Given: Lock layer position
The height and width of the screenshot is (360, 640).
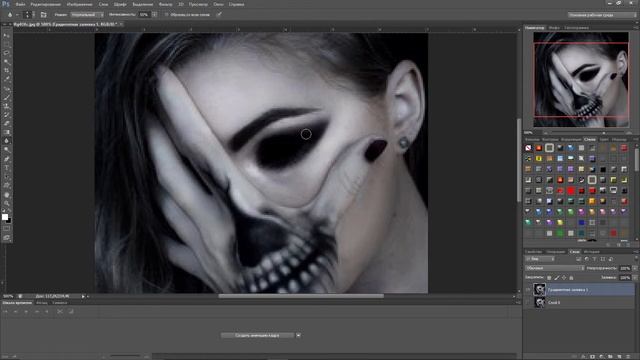Looking at the screenshot, I should coord(564,278).
